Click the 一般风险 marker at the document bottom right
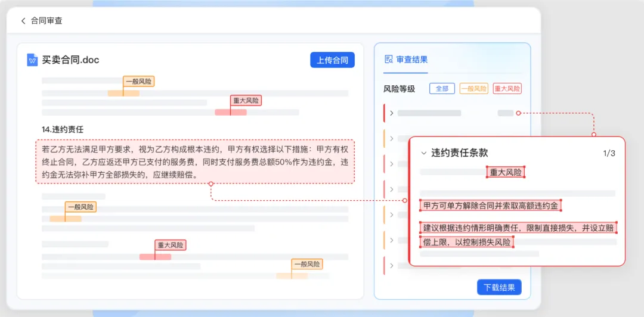This screenshot has width=644, height=317. click(x=307, y=264)
